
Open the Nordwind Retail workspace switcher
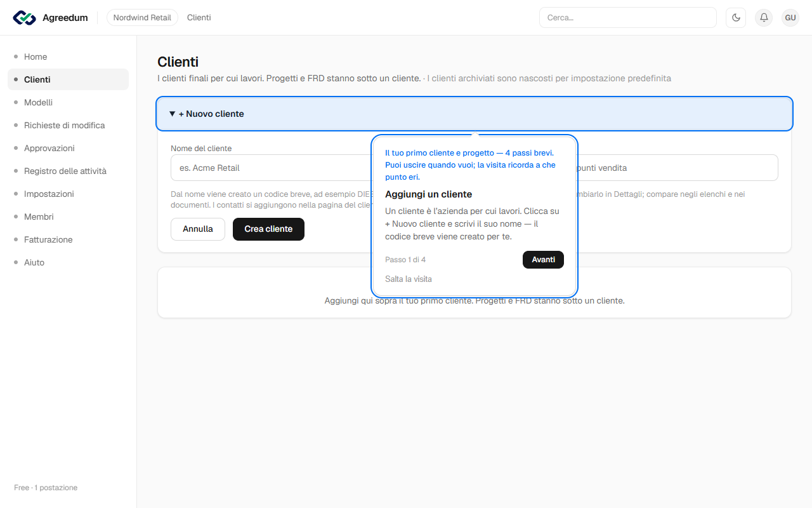(x=142, y=18)
